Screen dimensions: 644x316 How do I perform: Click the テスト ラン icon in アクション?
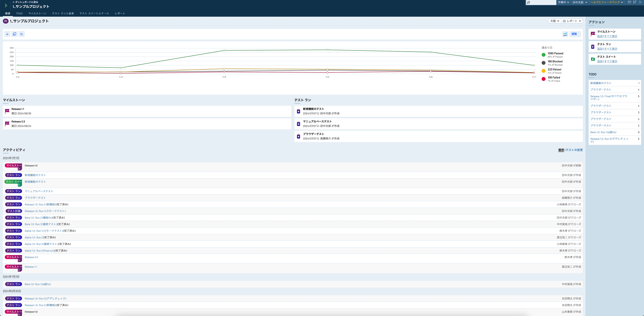[593, 46]
